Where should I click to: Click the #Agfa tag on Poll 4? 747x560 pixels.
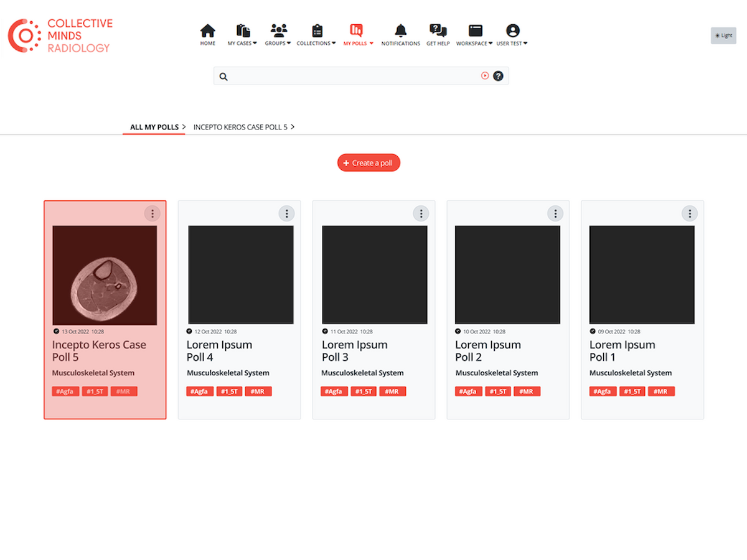(x=200, y=391)
